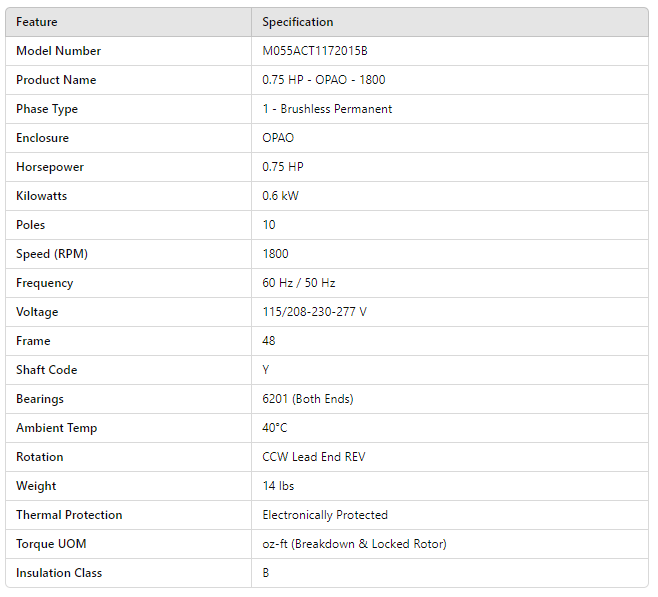Image resolution: width=658 pixels, height=597 pixels.
Task: Click the Ambient Temp value 40°C
Action: (x=275, y=428)
